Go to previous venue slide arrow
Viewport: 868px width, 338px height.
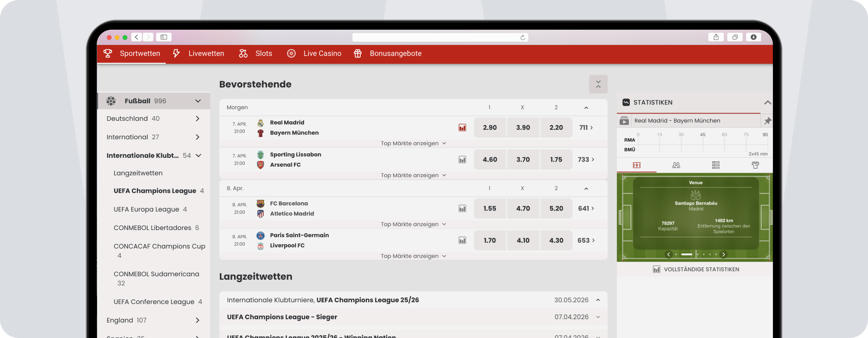pyautogui.click(x=669, y=254)
